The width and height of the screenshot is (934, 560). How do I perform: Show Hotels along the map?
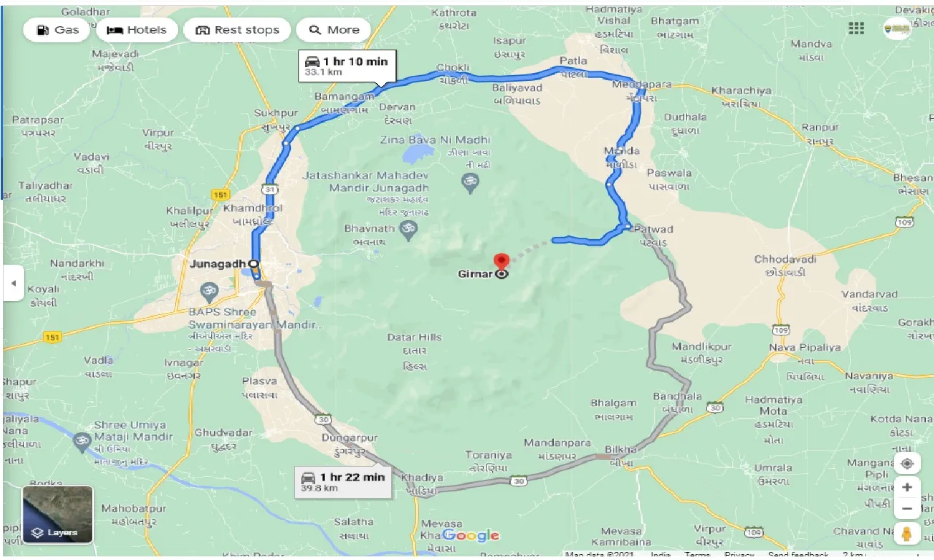136,30
